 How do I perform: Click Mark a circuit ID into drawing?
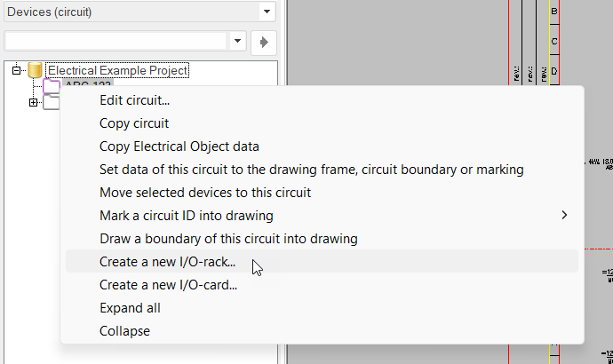click(187, 215)
